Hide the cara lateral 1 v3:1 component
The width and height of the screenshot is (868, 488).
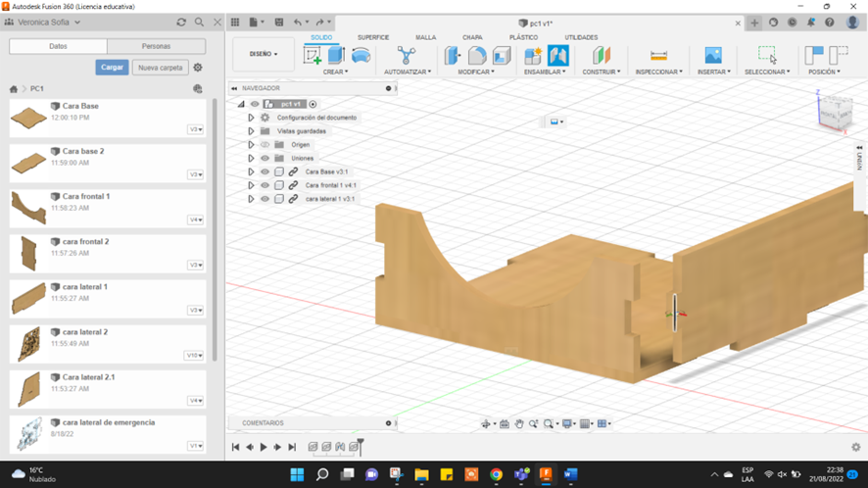coord(265,199)
